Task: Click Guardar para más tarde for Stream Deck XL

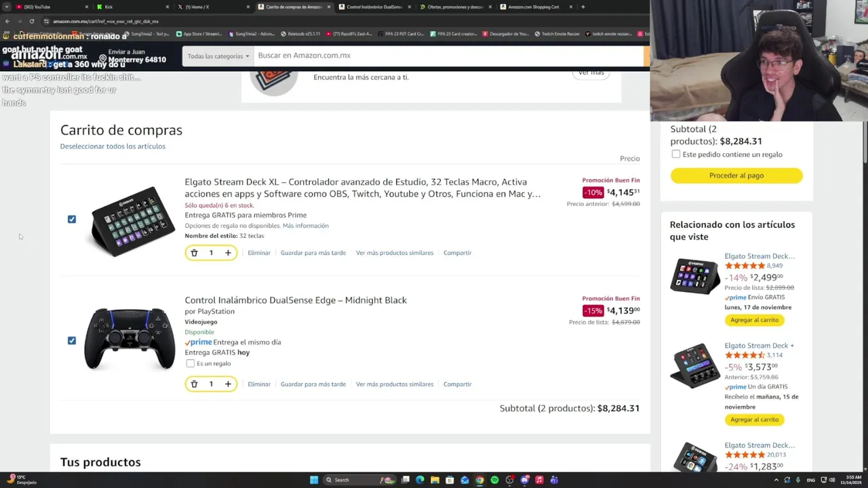Action: (x=313, y=253)
